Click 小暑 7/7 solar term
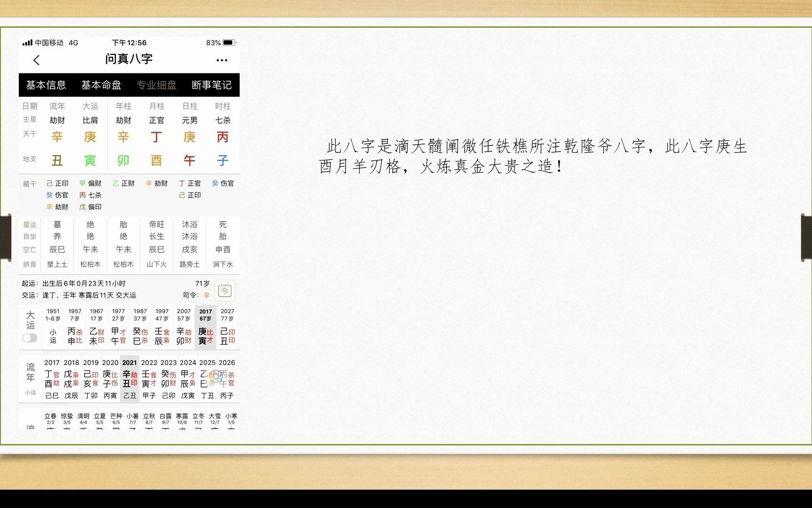 (x=133, y=419)
